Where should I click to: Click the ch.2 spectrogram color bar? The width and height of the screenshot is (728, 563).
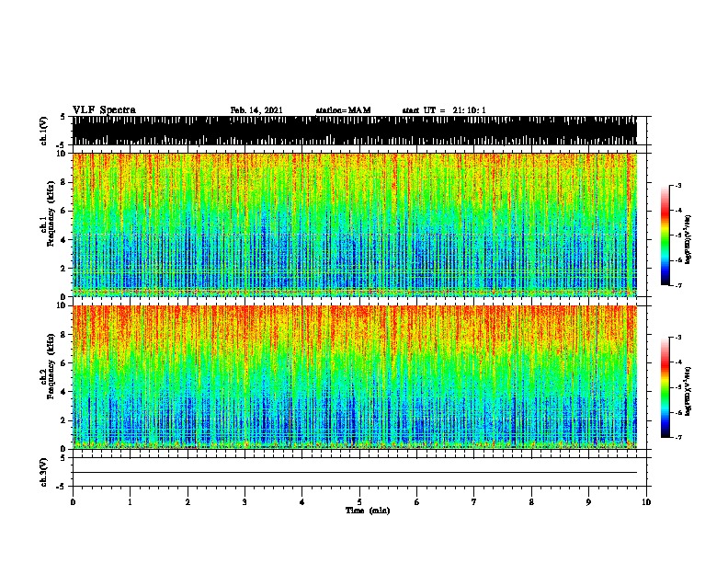tap(665, 387)
